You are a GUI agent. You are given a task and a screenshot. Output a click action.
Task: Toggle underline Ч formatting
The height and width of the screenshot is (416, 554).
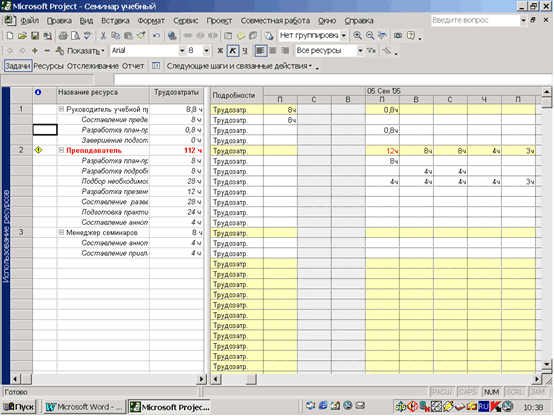click(x=244, y=51)
